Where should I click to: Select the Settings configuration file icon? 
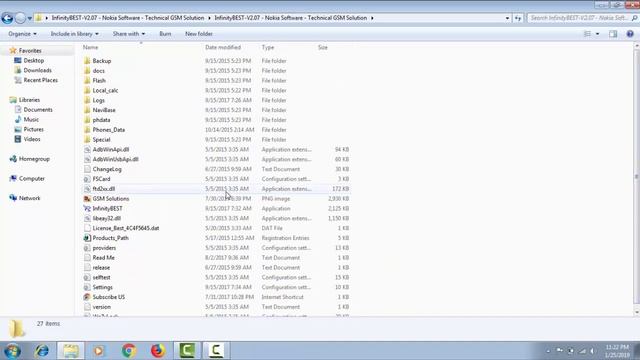87,287
